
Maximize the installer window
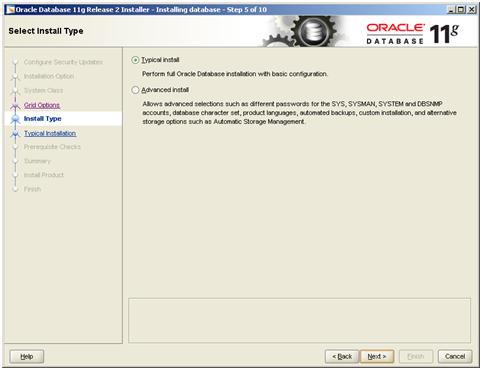[x=461, y=10]
